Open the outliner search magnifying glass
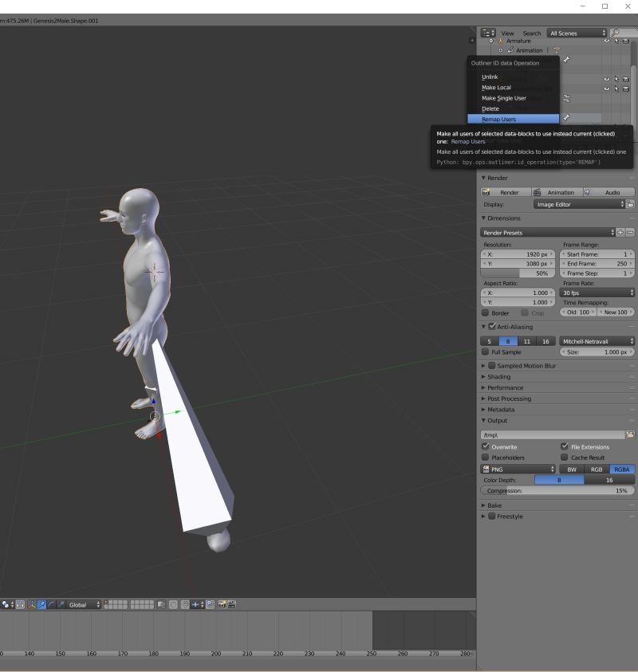The height and width of the screenshot is (672, 638). coord(616,33)
